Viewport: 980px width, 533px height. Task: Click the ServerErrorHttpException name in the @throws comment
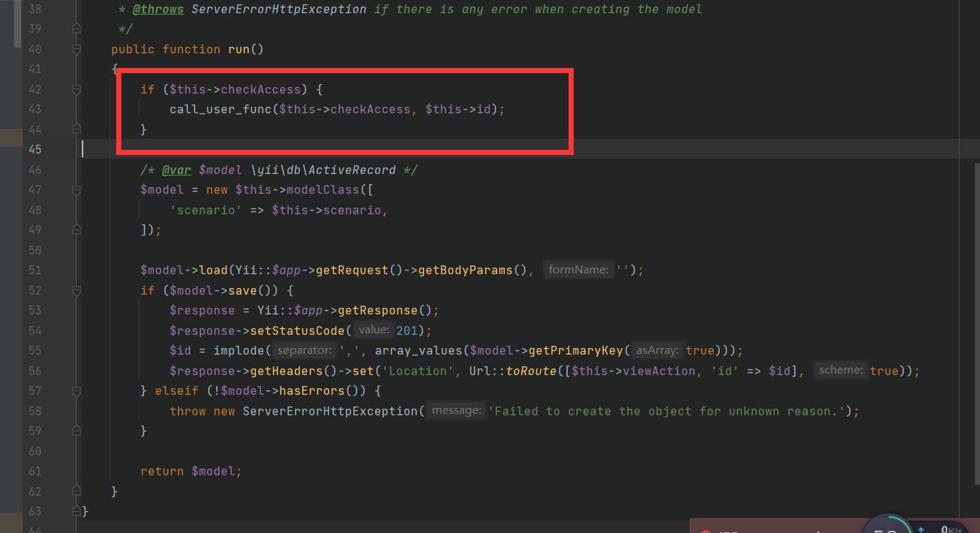tap(279, 9)
